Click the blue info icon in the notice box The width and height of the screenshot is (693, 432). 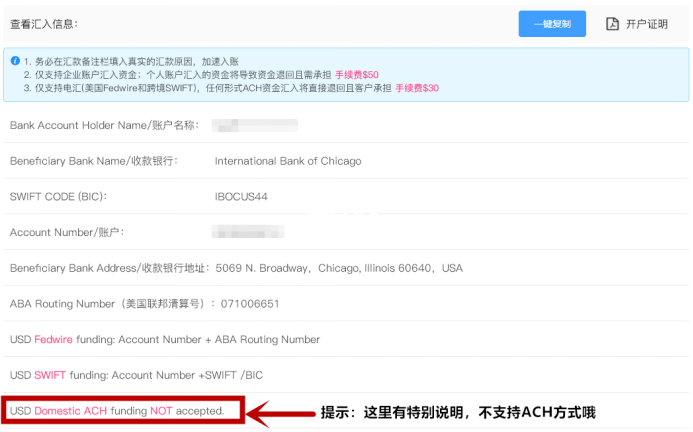pyautogui.click(x=15, y=61)
